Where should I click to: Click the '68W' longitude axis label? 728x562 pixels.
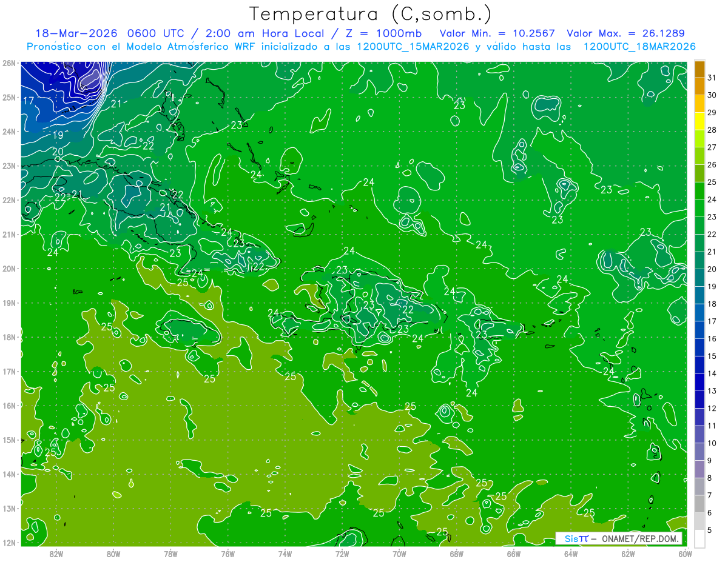[x=456, y=554]
